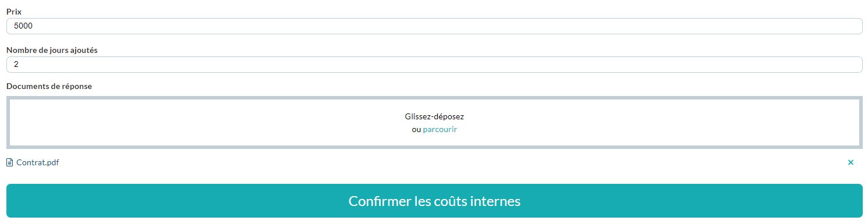This screenshot has width=868, height=224.
Task: Click the Documents de réponse label
Action: pos(49,86)
